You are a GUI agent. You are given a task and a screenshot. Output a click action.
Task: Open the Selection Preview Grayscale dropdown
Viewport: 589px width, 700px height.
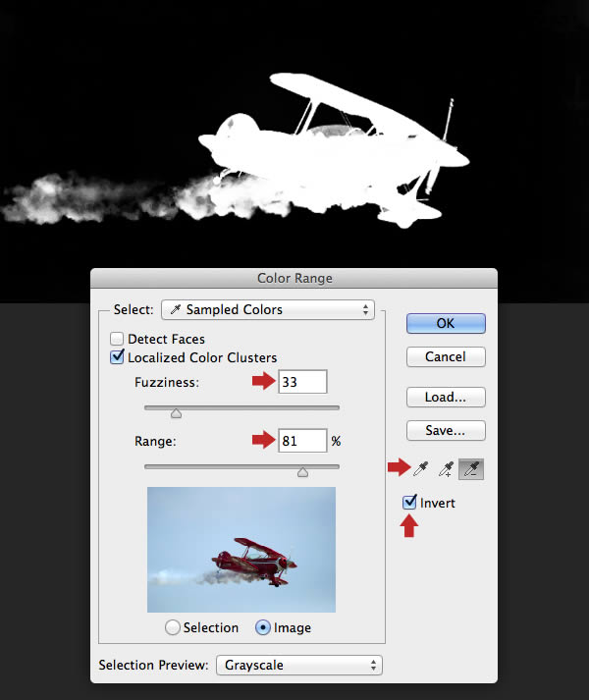[299, 666]
